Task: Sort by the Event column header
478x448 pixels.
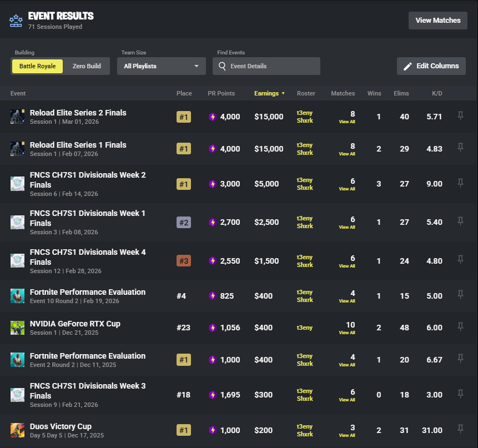Action: tap(18, 93)
